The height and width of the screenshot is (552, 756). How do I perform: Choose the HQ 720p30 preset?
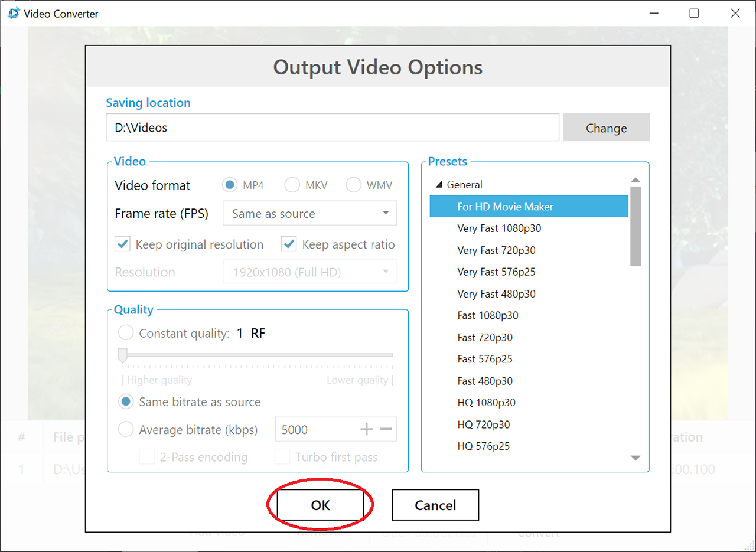pyautogui.click(x=483, y=424)
